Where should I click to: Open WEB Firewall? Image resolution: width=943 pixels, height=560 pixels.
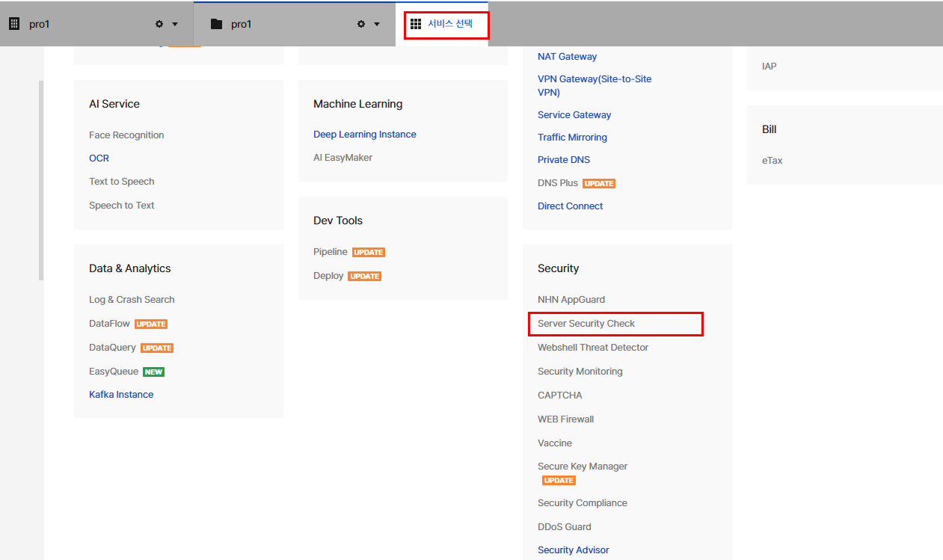tap(565, 419)
